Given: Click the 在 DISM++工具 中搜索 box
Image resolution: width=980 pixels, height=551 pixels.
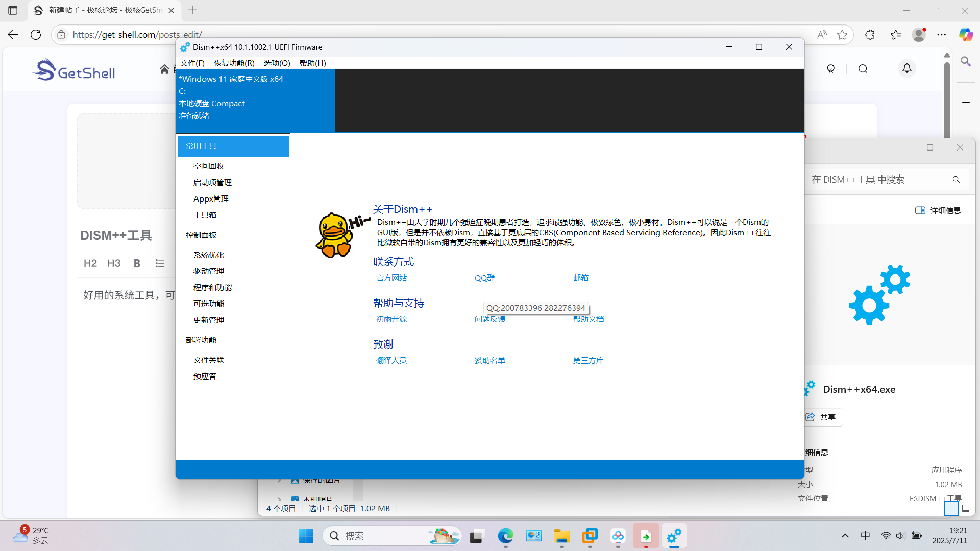Looking at the screenshot, I should click(x=886, y=180).
